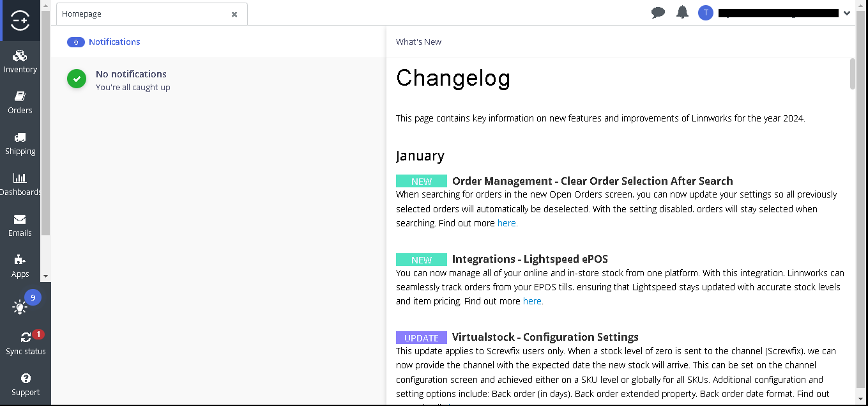868x406 pixels.
Task: Open the Apps section
Action: pos(20,266)
